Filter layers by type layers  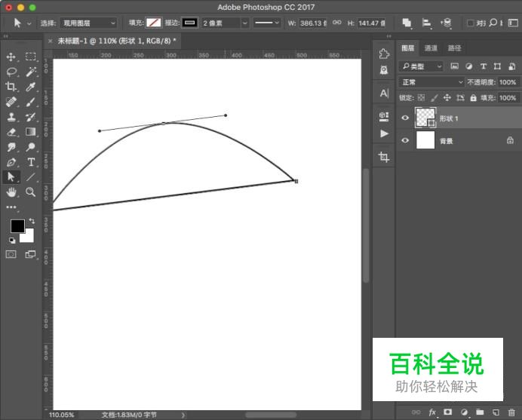pyautogui.click(x=483, y=66)
